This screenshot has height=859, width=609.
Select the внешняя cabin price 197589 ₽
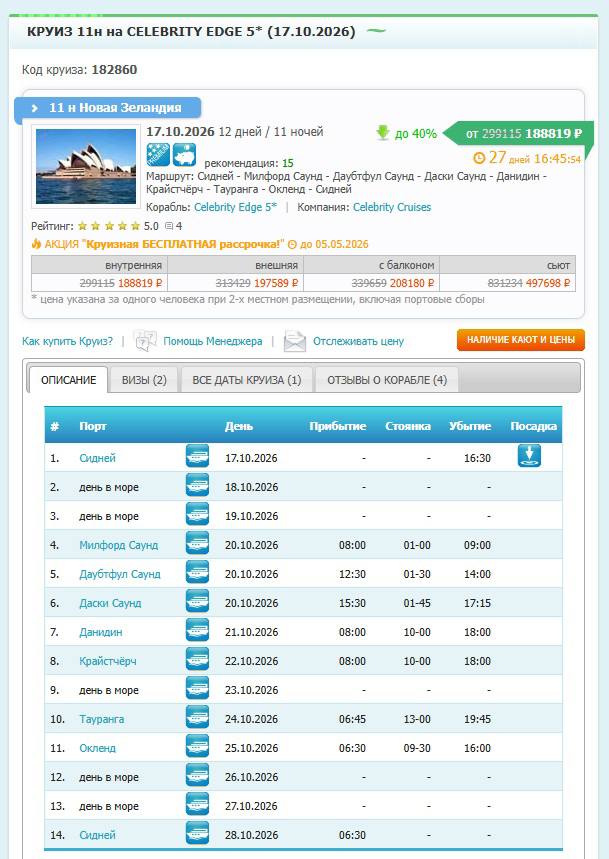(x=277, y=283)
